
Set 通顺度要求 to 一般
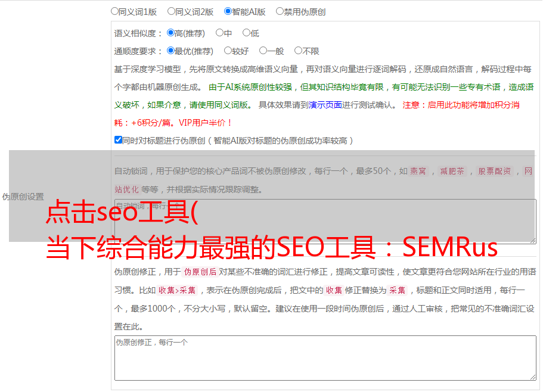[x=263, y=51]
